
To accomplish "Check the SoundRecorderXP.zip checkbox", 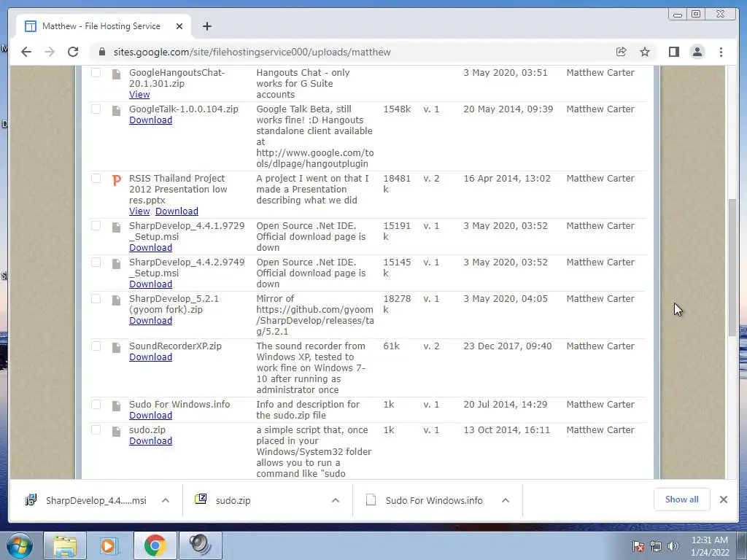I will 96,346.
